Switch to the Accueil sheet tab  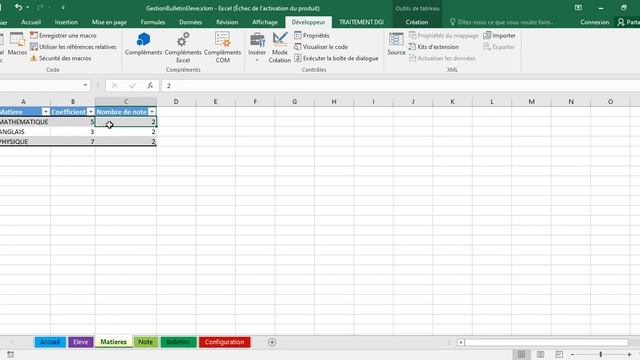[50, 342]
